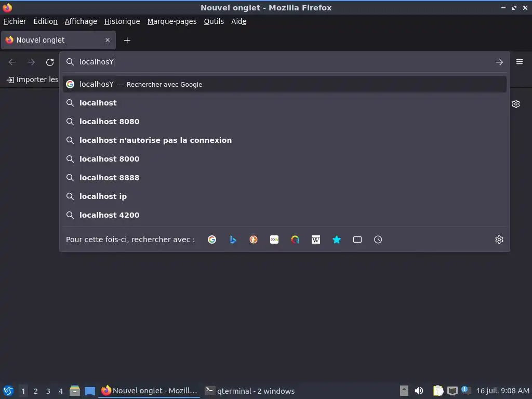Select the localhost 8000 suggestion

point(284,159)
